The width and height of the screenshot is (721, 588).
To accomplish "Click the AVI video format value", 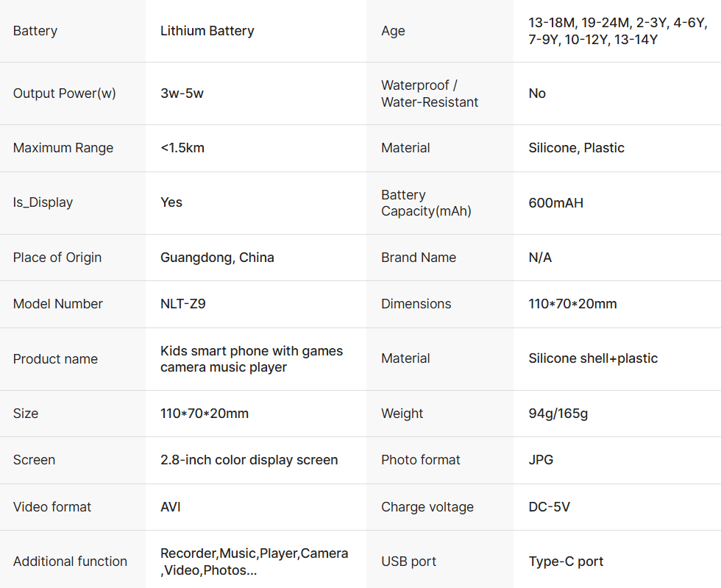I will coord(171,507).
